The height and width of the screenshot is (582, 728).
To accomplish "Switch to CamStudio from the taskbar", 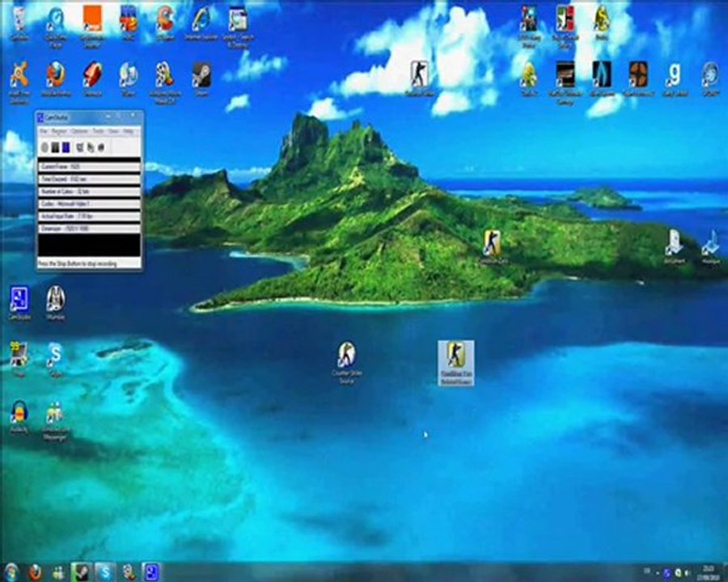I will pyautogui.click(x=151, y=572).
